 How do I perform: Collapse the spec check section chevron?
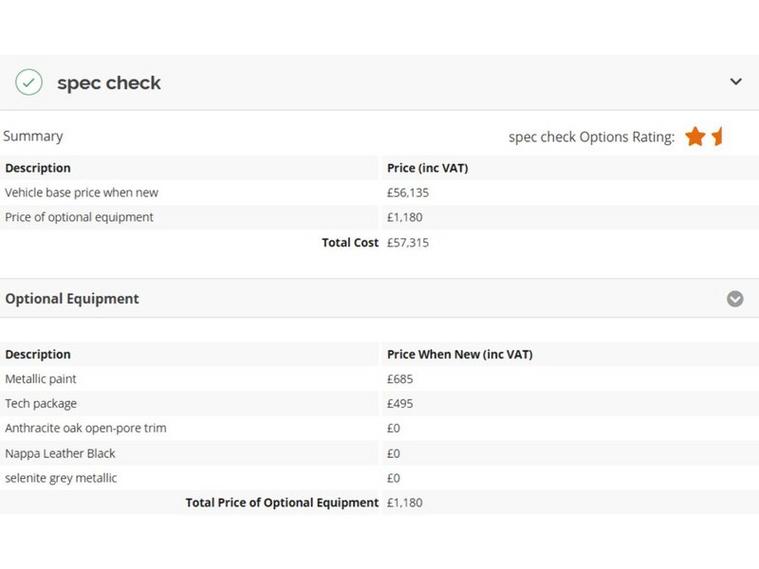tap(736, 82)
